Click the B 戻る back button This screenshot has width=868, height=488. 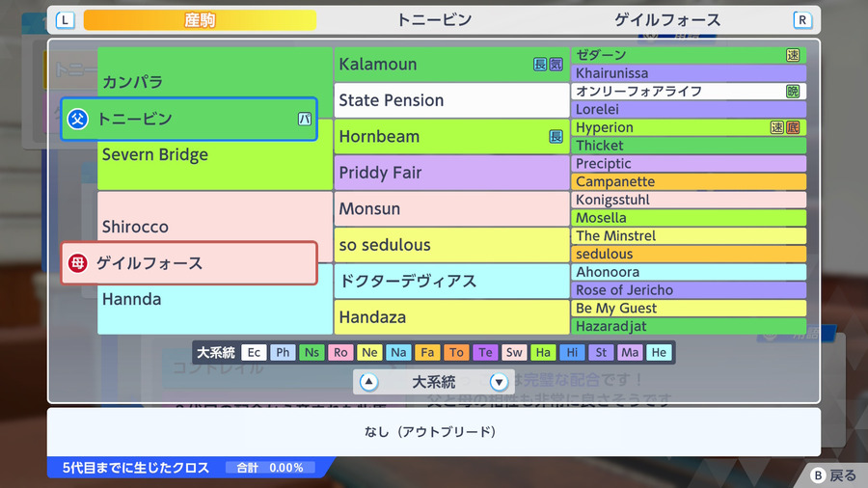click(833, 475)
